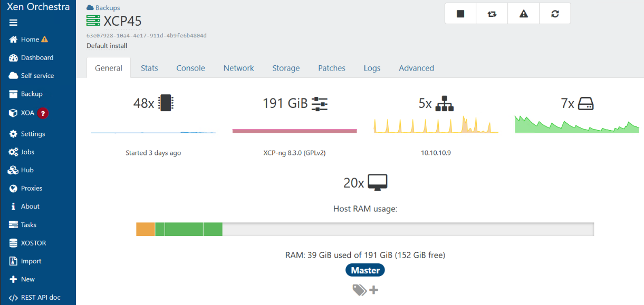The width and height of the screenshot is (644, 305).
Task: Click the 5x network topology icon
Action: tap(445, 103)
